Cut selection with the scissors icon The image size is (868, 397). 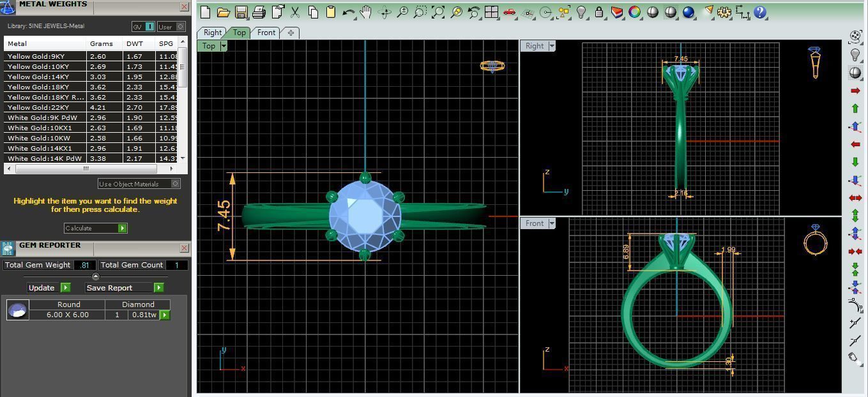point(295,12)
